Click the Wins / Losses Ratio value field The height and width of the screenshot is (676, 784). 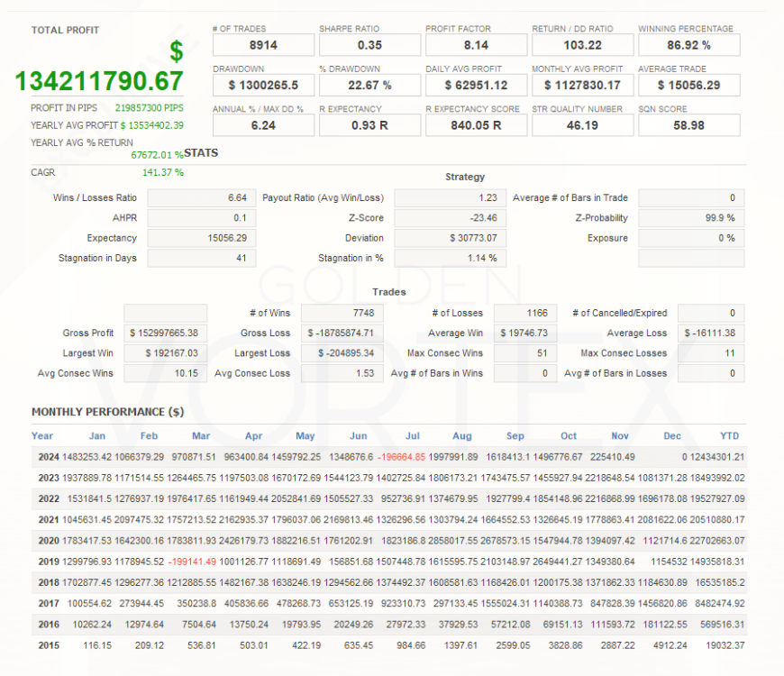[201, 198]
